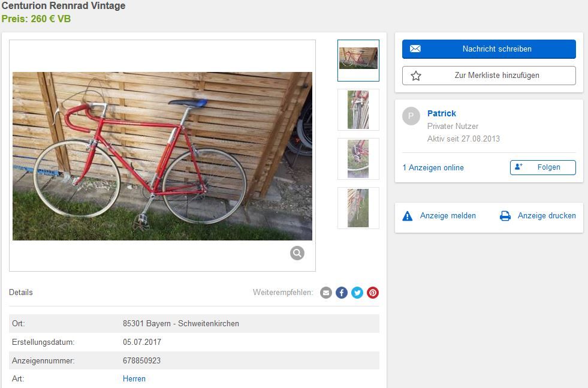The height and width of the screenshot is (388, 588).
Task: Open Patrick's seller profile link
Action: point(441,113)
